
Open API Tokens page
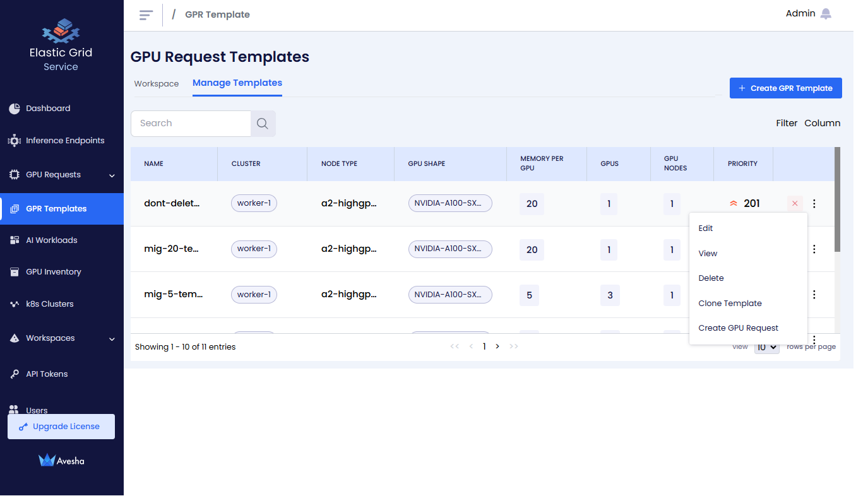click(46, 374)
